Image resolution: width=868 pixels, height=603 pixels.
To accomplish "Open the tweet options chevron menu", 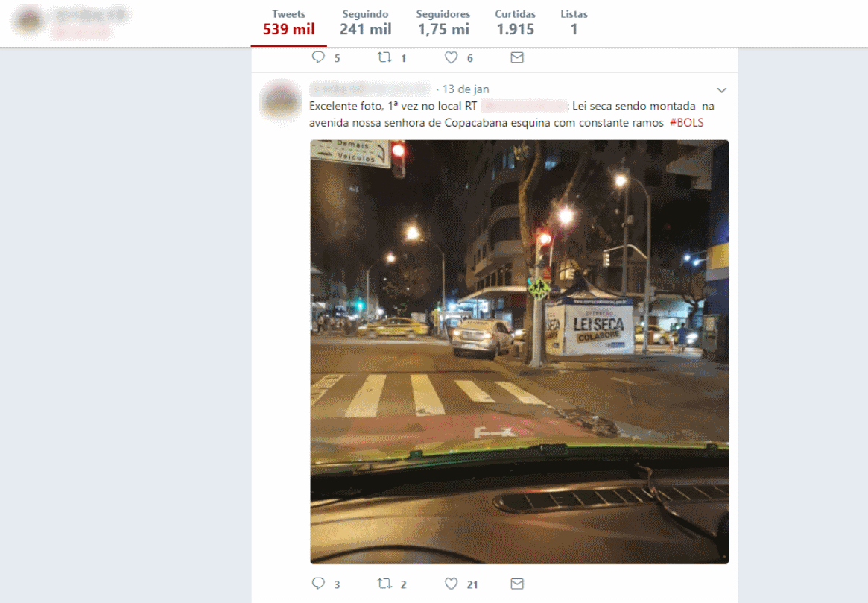I will pos(721,89).
